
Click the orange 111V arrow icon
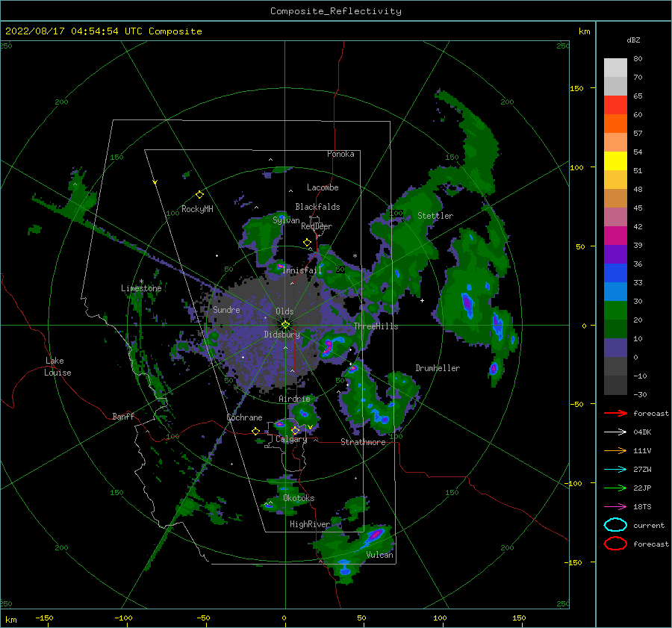click(615, 450)
